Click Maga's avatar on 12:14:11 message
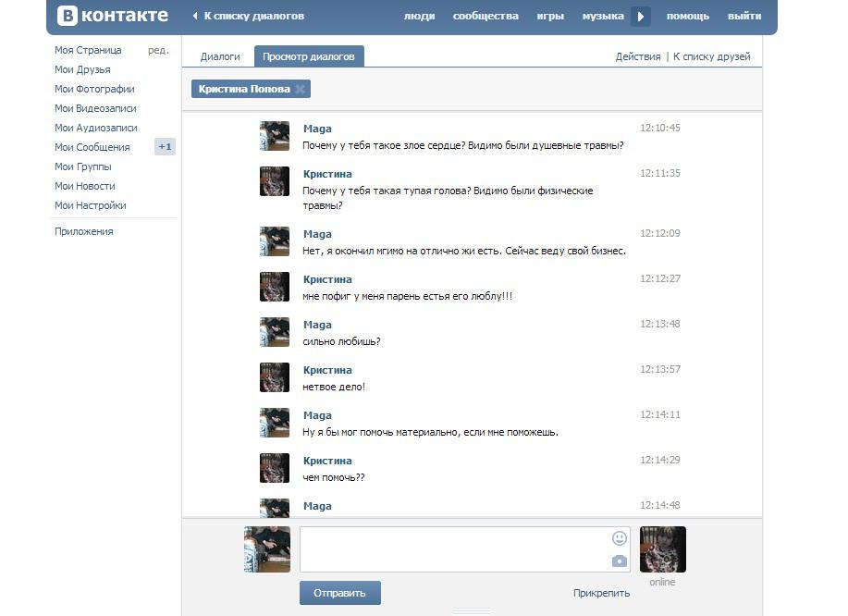 [275, 423]
